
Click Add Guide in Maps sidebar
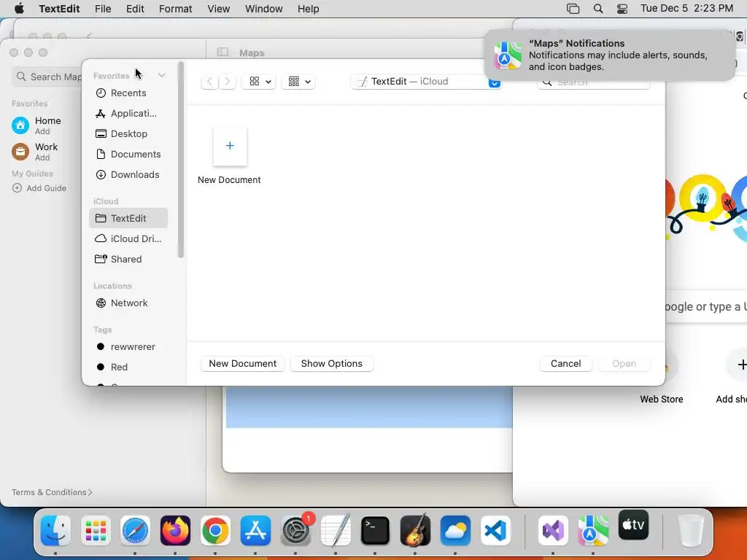pyautogui.click(x=39, y=188)
